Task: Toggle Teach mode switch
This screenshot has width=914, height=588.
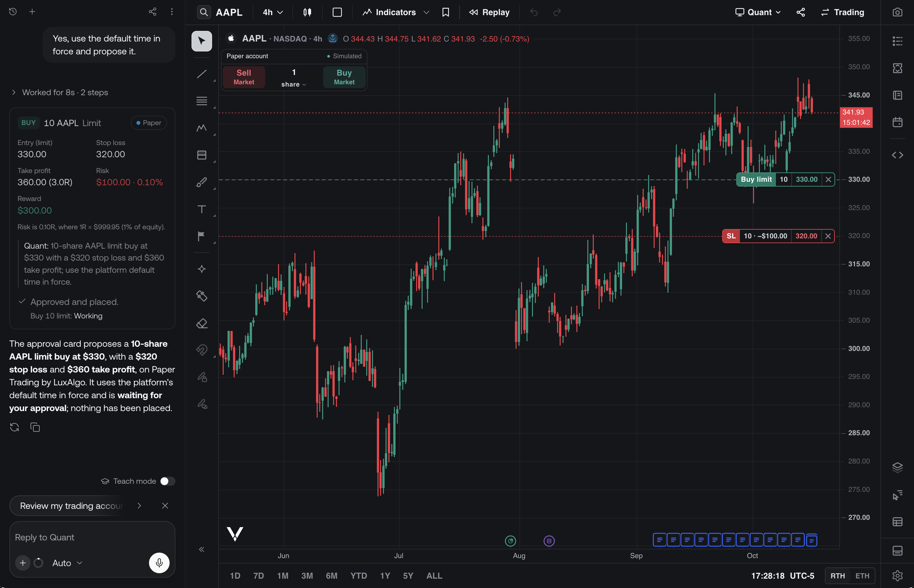Action: [167, 481]
